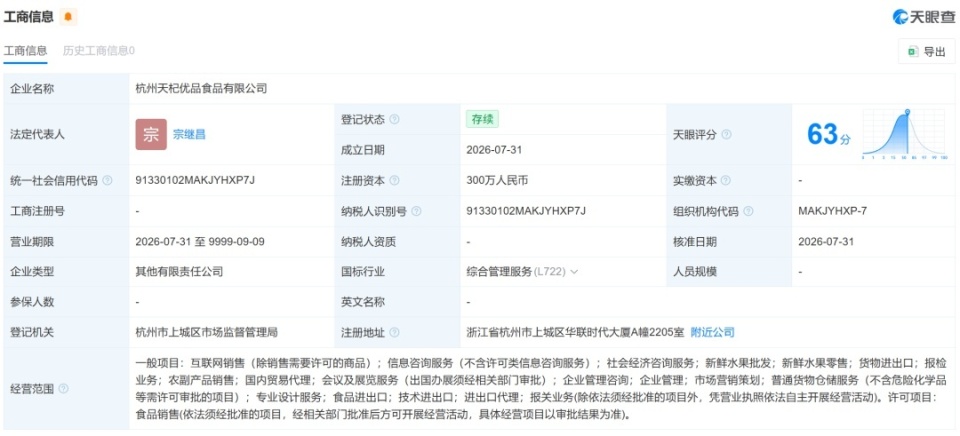Click 300万人民币 registered capital value
The image size is (960, 436).
coord(497,181)
